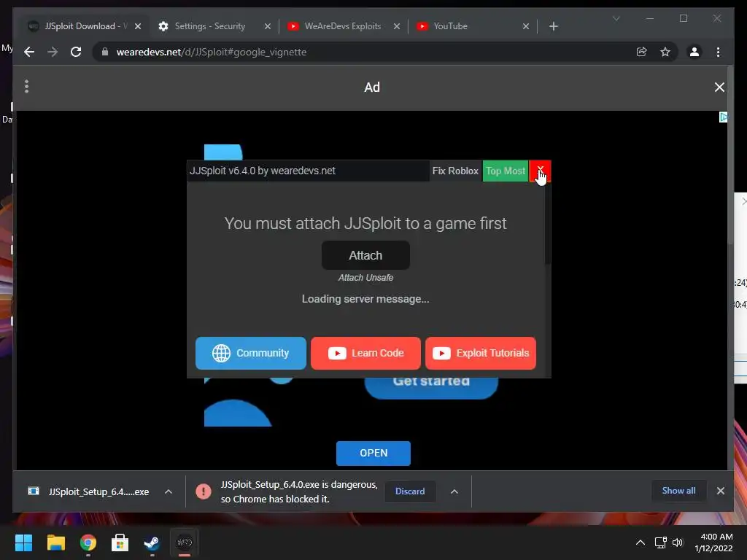Click the network tray icon
Viewport: 747px width, 560px height.
(x=660, y=542)
